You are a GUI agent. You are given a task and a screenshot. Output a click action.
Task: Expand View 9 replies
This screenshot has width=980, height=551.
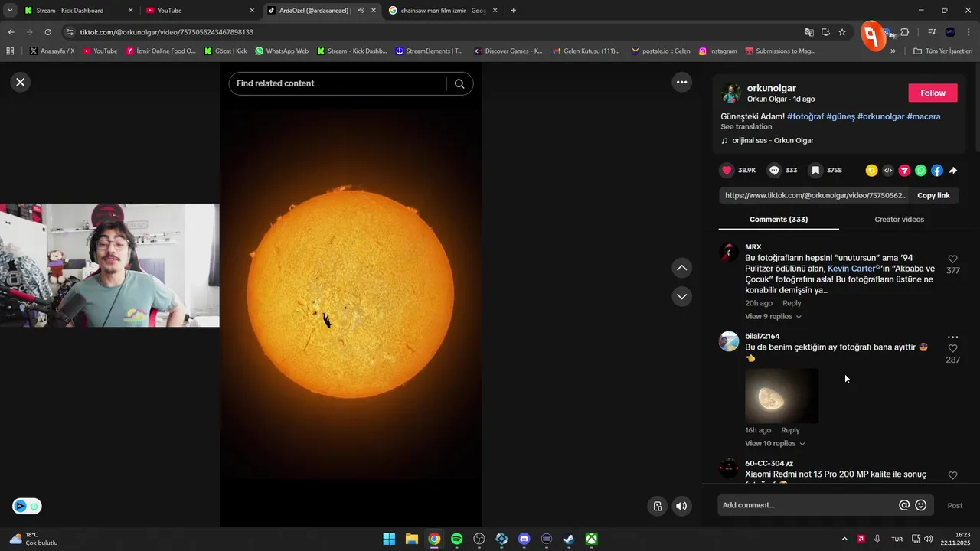pos(773,317)
